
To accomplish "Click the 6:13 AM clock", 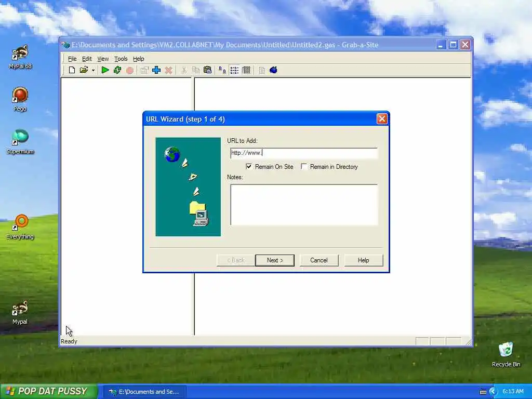I will click(513, 392).
